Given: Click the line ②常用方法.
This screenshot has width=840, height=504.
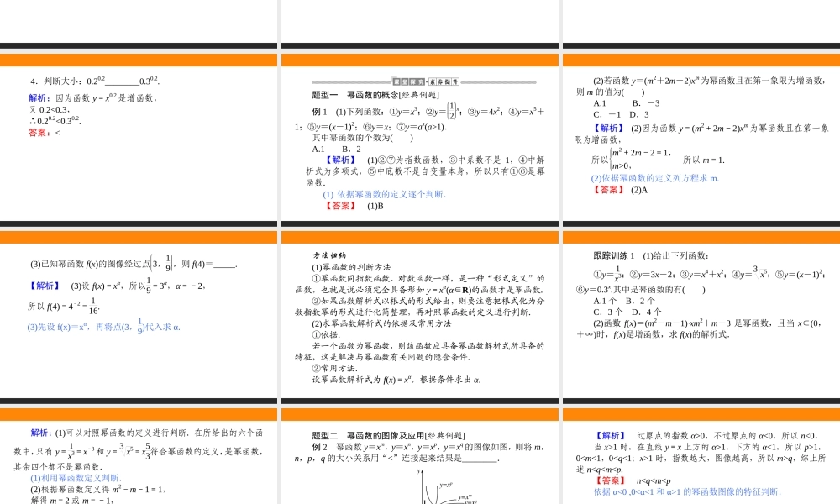Looking at the screenshot, I should (x=335, y=369).
